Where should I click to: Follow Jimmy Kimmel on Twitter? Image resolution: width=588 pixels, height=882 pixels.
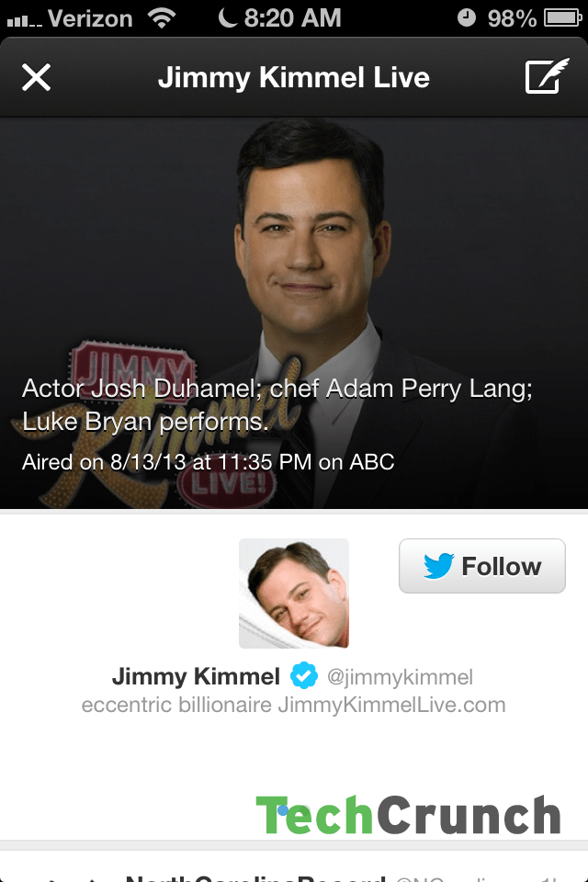[x=482, y=566]
